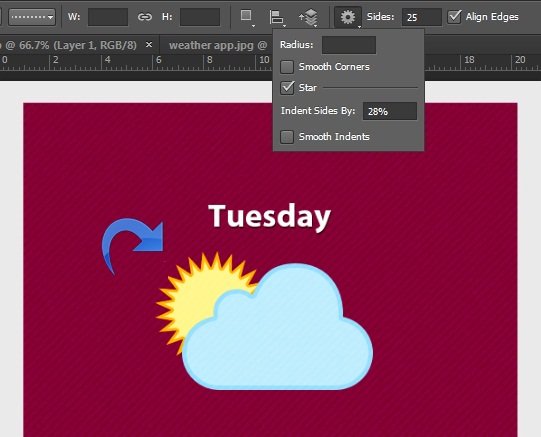The width and height of the screenshot is (541, 437).
Task: Open the path operations square icon
Action: [246, 16]
